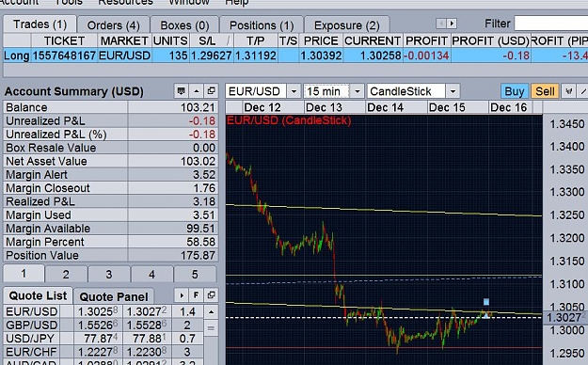Open the Exposure (2) tab
The height and width of the screenshot is (365, 588).
(x=347, y=25)
